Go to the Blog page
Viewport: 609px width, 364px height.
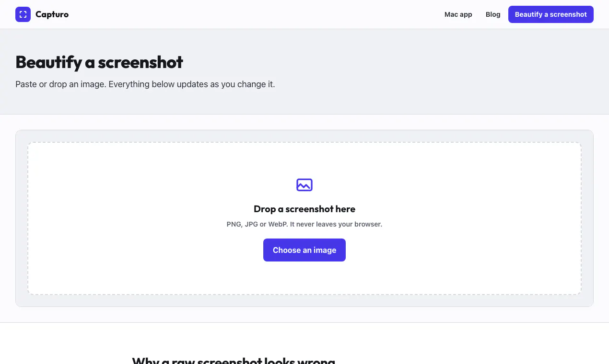coord(493,14)
